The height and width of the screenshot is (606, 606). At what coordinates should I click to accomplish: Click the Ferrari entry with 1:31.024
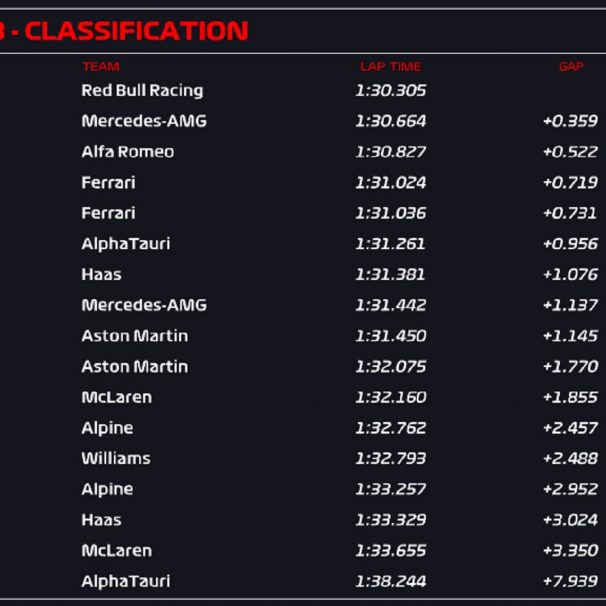tap(108, 182)
